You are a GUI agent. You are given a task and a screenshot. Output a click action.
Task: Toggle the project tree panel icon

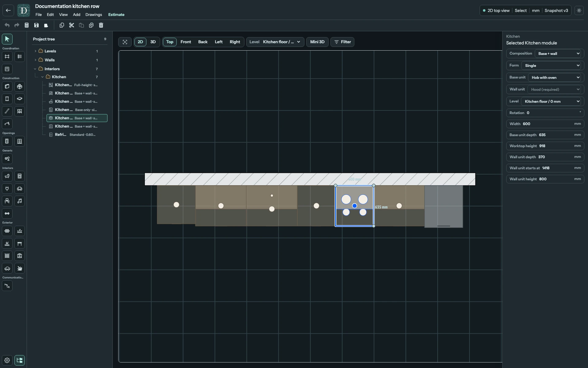coord(20,360)
